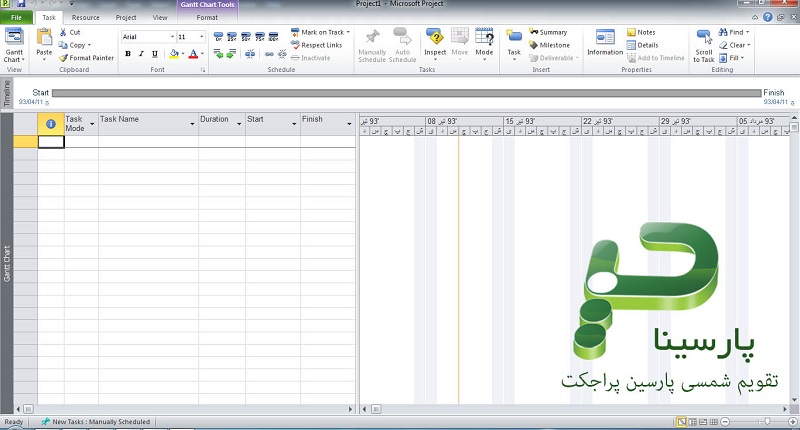Show task Details pane
Image resolution: width=800 pixels, height=430 pixels.
click(x=642, y=45)
